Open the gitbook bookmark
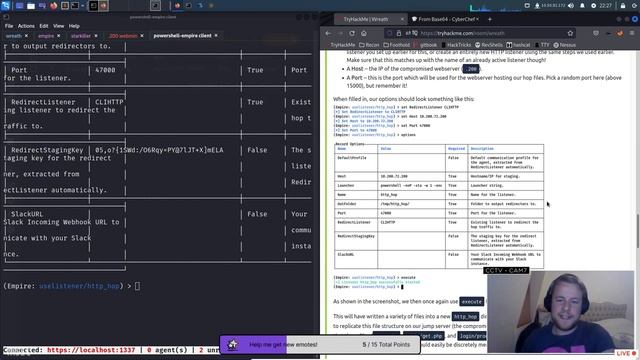 click(425, 45)
